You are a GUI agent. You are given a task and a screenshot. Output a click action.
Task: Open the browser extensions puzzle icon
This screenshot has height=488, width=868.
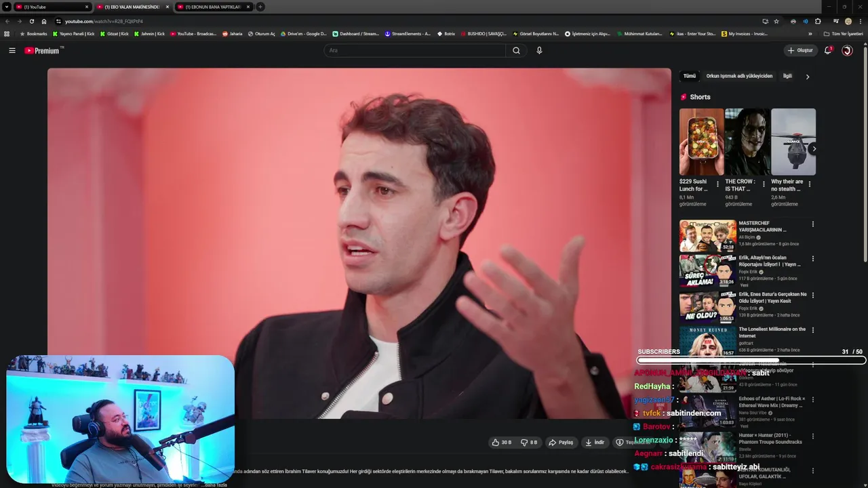(818, 21)
